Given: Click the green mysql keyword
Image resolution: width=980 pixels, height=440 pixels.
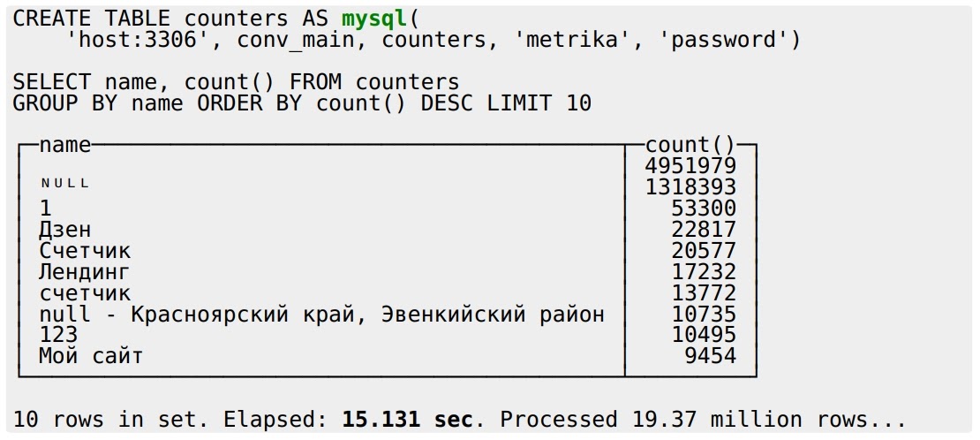Looking at the screenshot, I should 374,19.
